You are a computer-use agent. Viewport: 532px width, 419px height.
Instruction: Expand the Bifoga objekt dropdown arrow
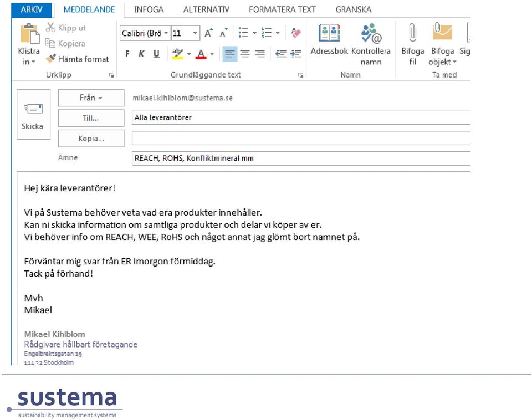(454, 62)
